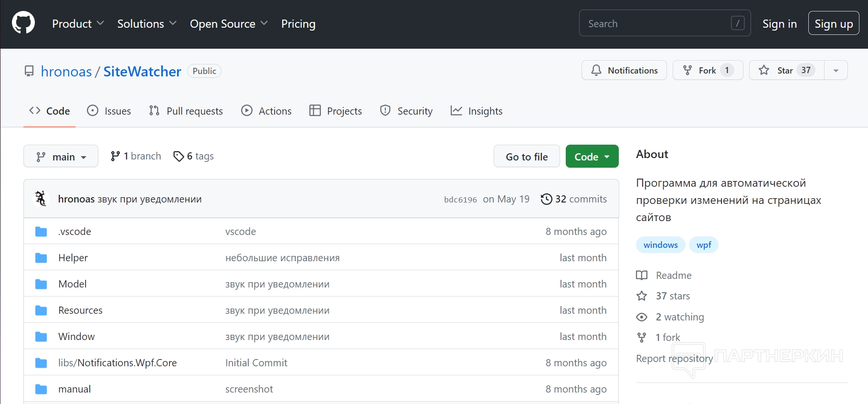Screen dimensions: 868x404
Task: Expand the Product menu in header
Action: pos(78,24)
